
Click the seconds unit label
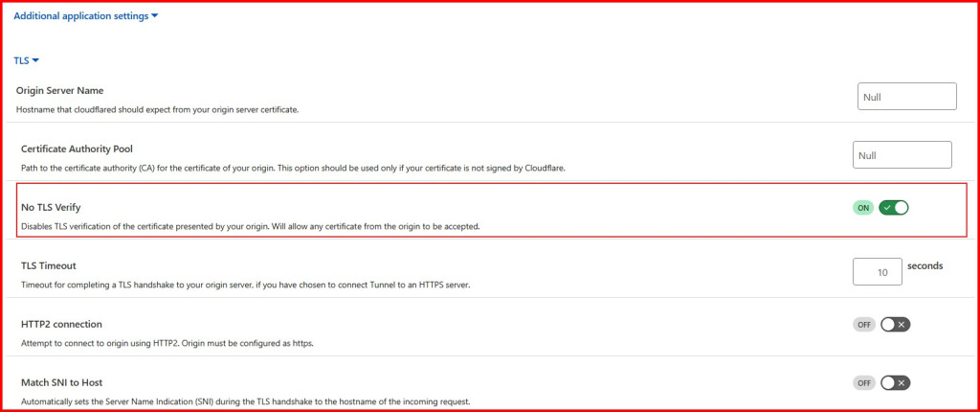click(x=924, y=265)
